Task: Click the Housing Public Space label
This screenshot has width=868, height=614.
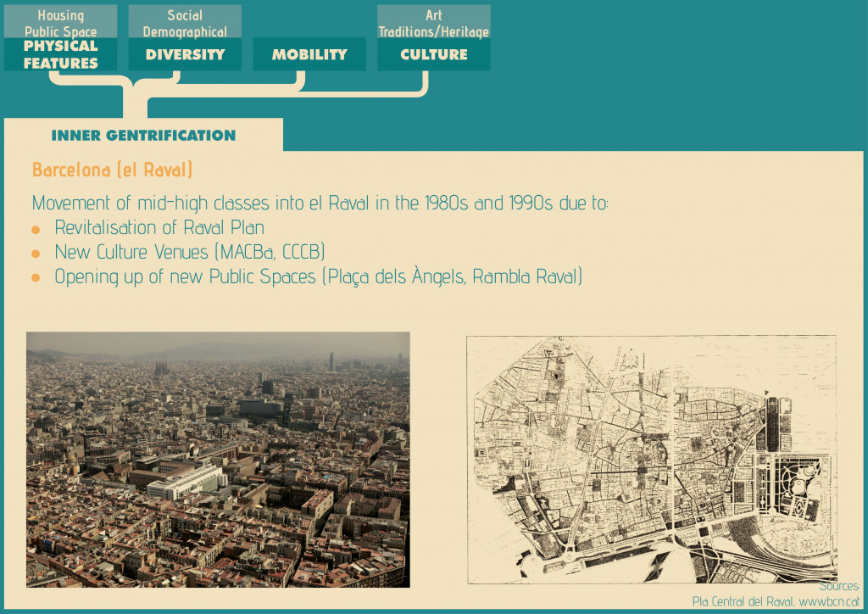Action: [60, 23]
